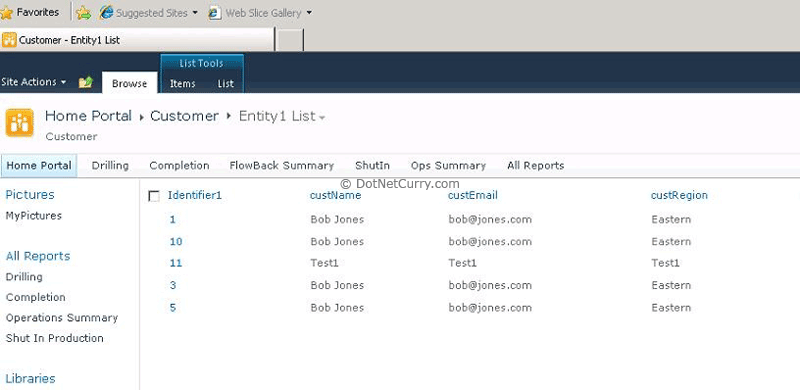Click the Test1 custName cell
This screenshot has width=800, height=390.
[x=324, y=263]
